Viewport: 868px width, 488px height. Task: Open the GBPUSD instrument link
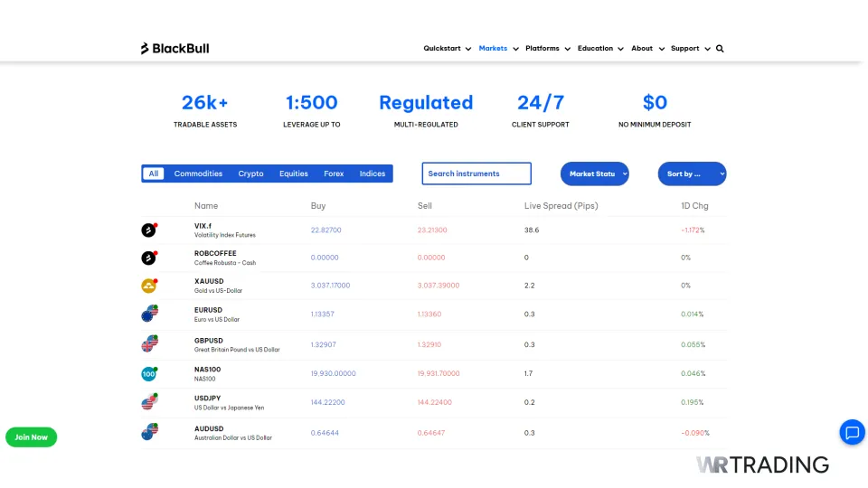tap(209, 341)
